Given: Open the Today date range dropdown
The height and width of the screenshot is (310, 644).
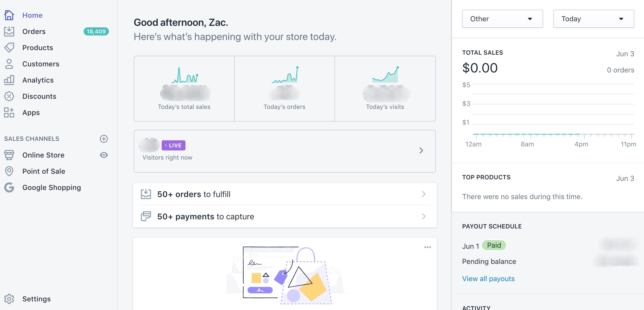Looking at the screenshot, I should 593,18.
